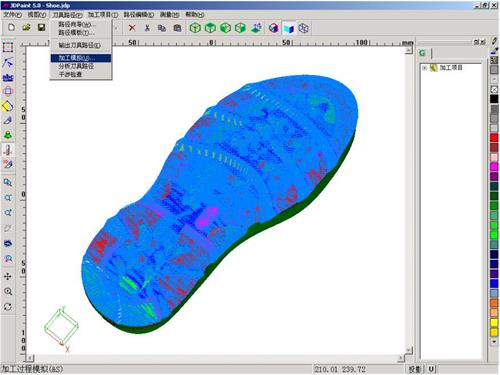
Task: Click the rectangular selection tool in sidebar
Action: point(8,47)
